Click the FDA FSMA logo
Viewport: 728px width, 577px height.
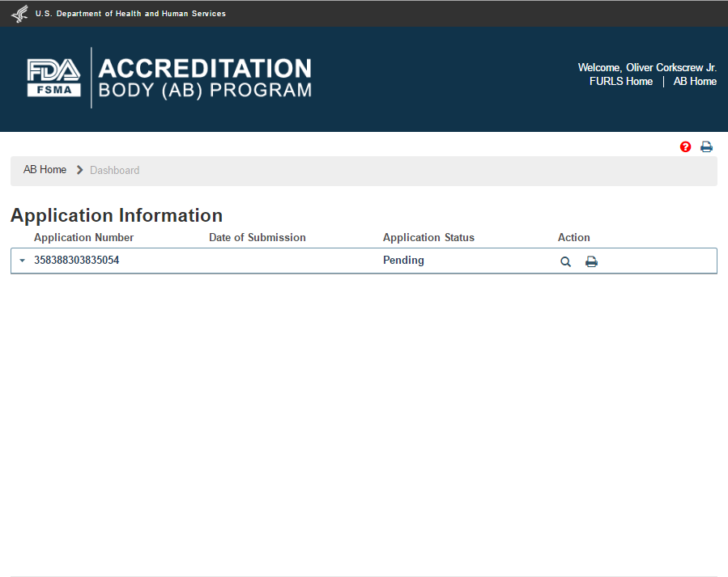click(53, 78)
